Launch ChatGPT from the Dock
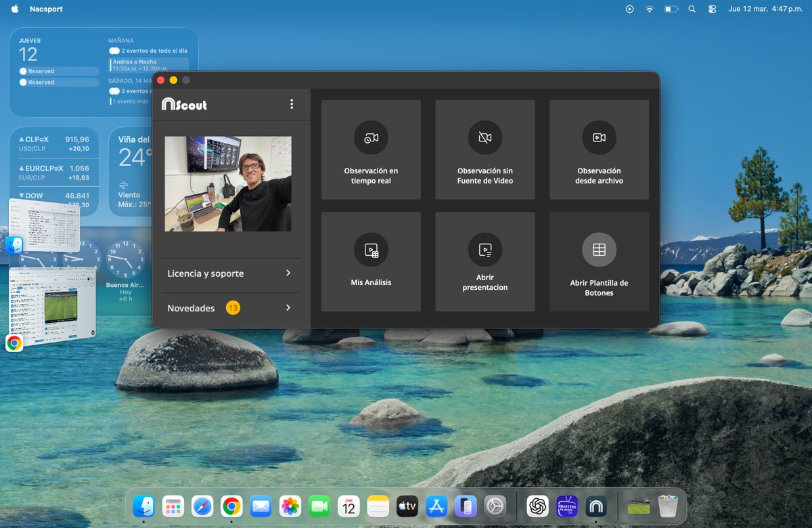 [x=538, y=506]
